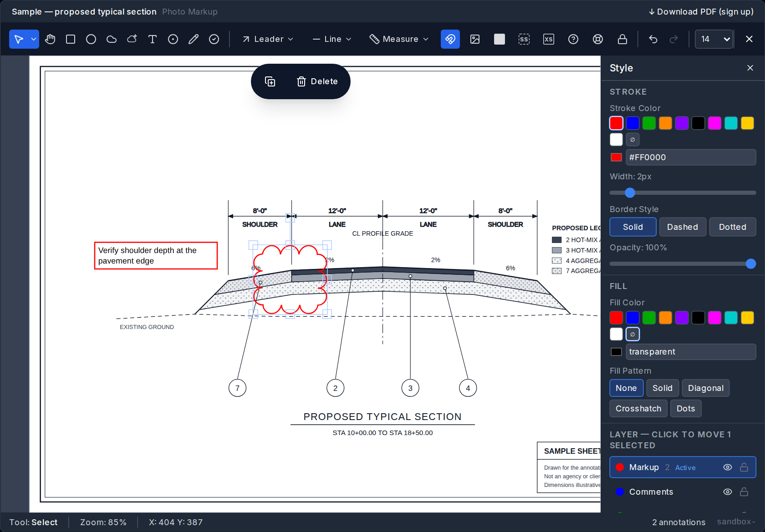Screen dimensions: 765x532
Task: Choose the Diagonal fill pattern
Action: (x=705, y=388)
